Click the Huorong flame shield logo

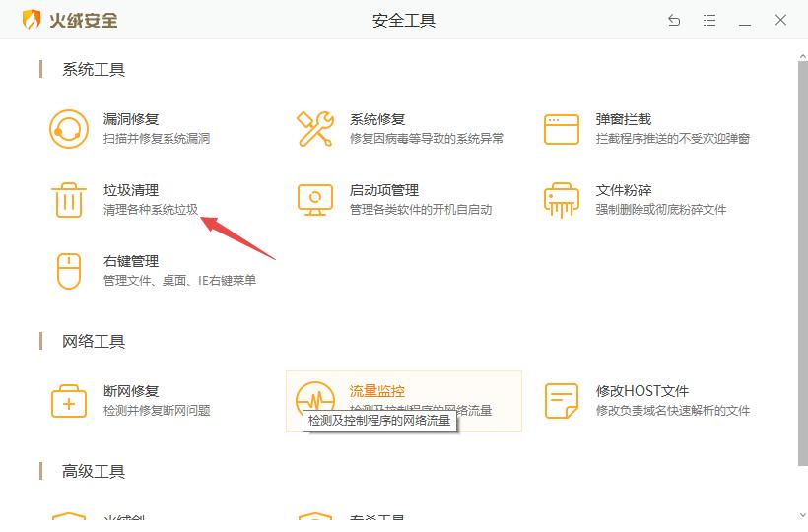pos(32,20)
